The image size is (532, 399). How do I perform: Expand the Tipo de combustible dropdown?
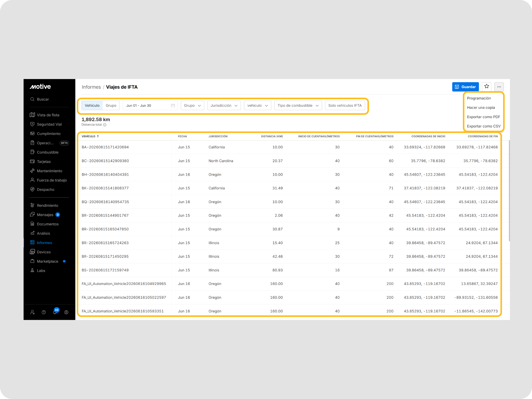pyautogui.click(x=298, y=105)
